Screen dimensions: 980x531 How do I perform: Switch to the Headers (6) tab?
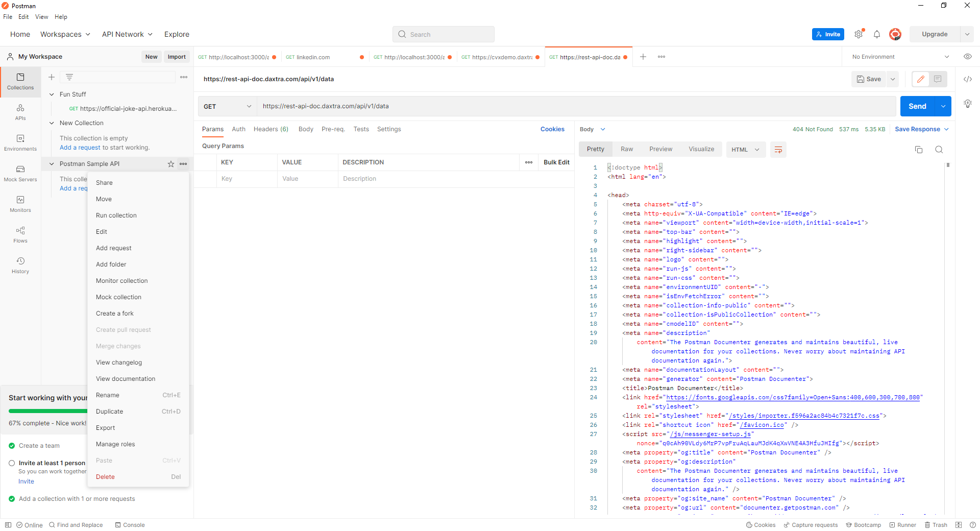coord(271,129)
